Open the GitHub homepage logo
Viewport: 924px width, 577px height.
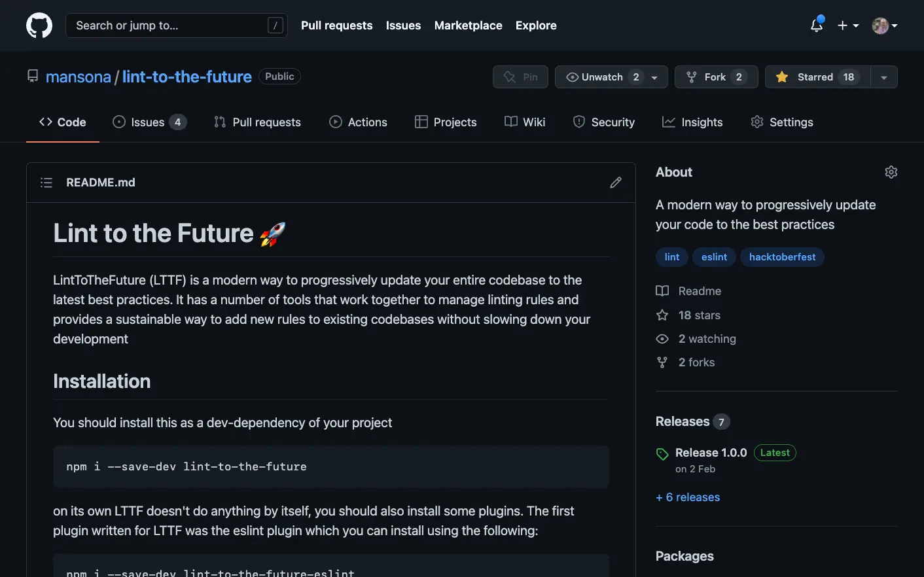39,26
